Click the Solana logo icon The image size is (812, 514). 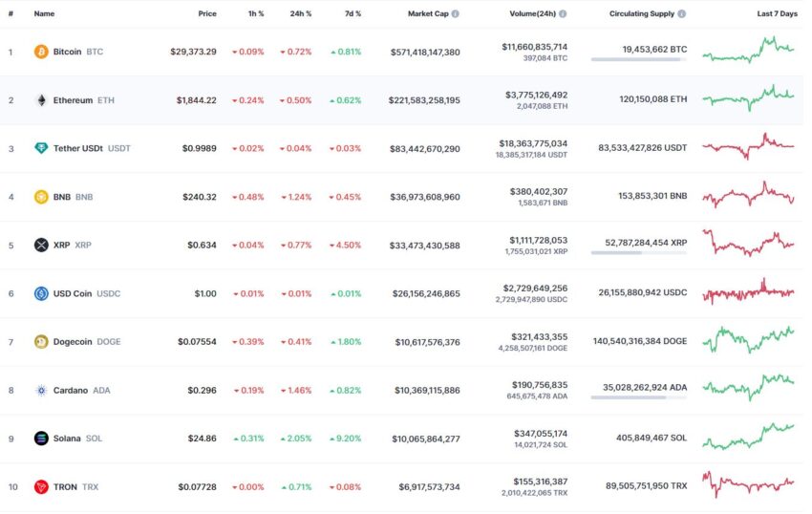click(41, 439)
